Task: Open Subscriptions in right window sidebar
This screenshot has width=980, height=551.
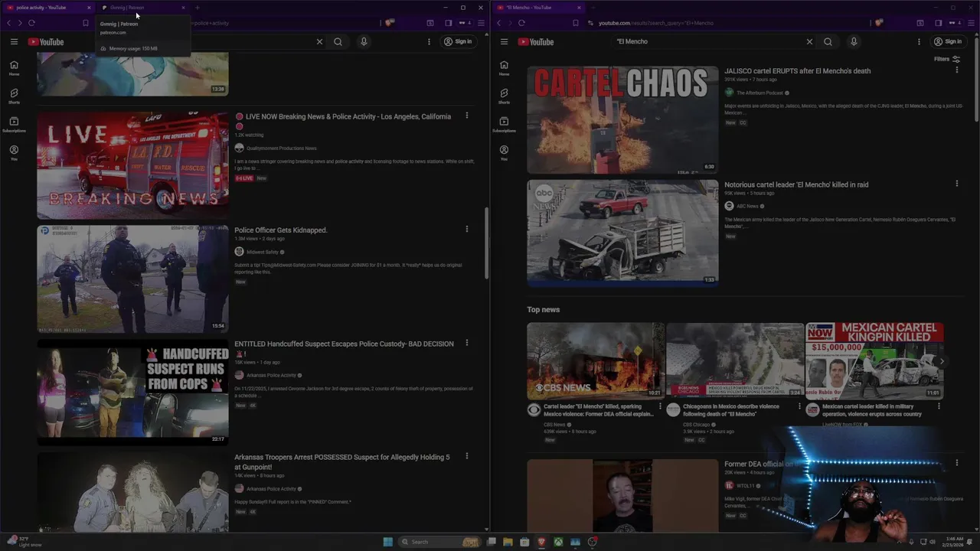Action: click(x=504, y=125)
